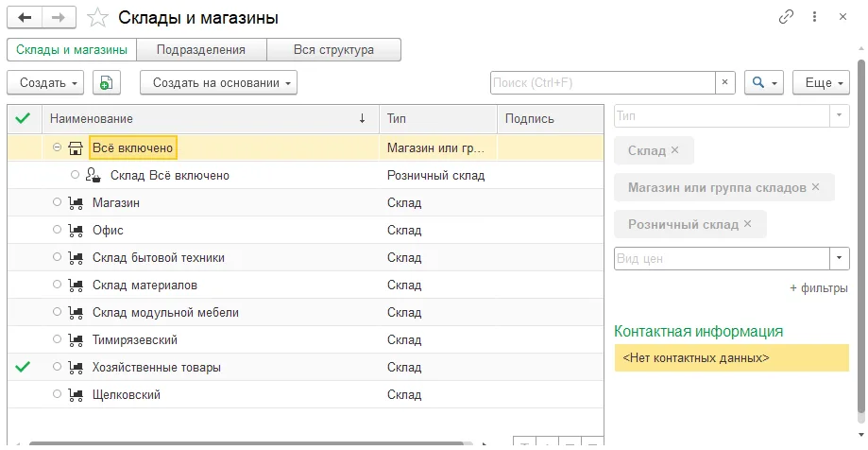
Task: Click into the Поиск search field
Action: 603,82
